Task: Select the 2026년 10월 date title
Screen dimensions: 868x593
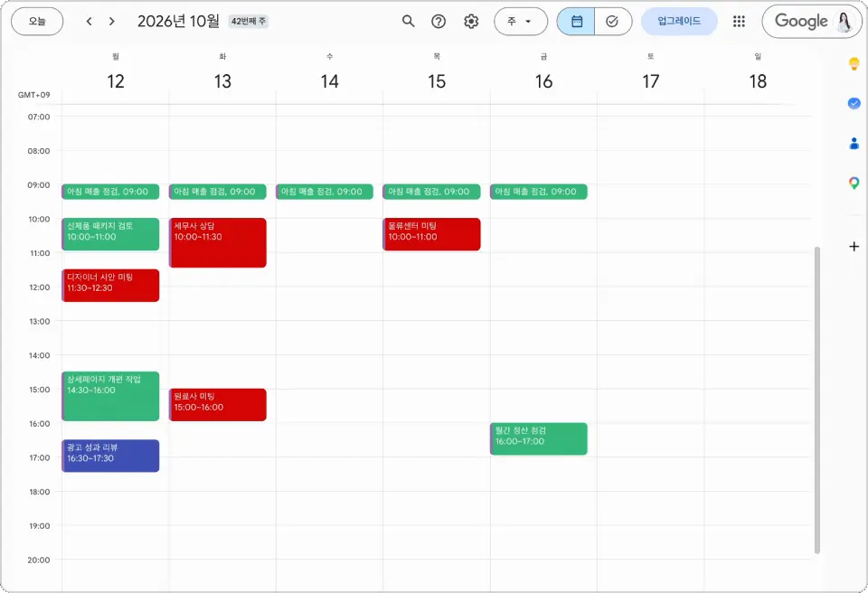Action: point(178,22)
